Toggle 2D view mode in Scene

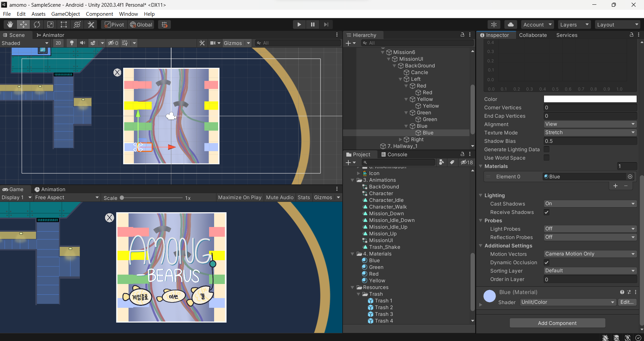(58, 43)
